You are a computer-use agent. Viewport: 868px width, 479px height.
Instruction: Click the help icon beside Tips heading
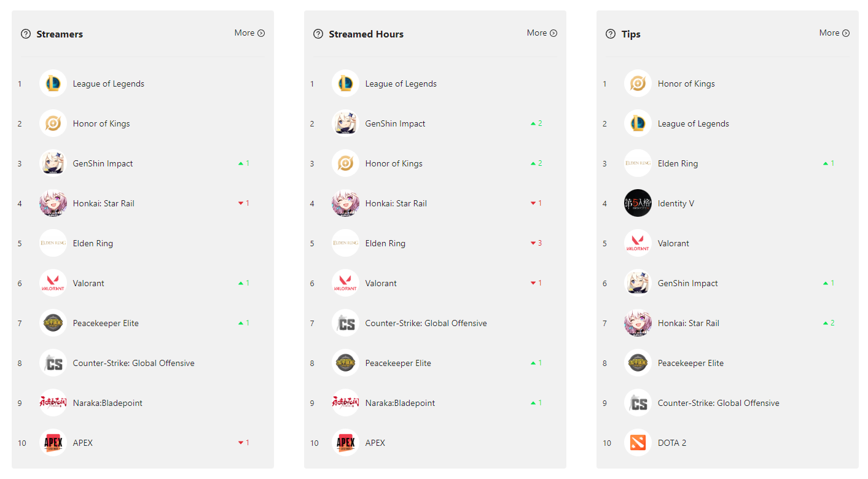point(611,34)
